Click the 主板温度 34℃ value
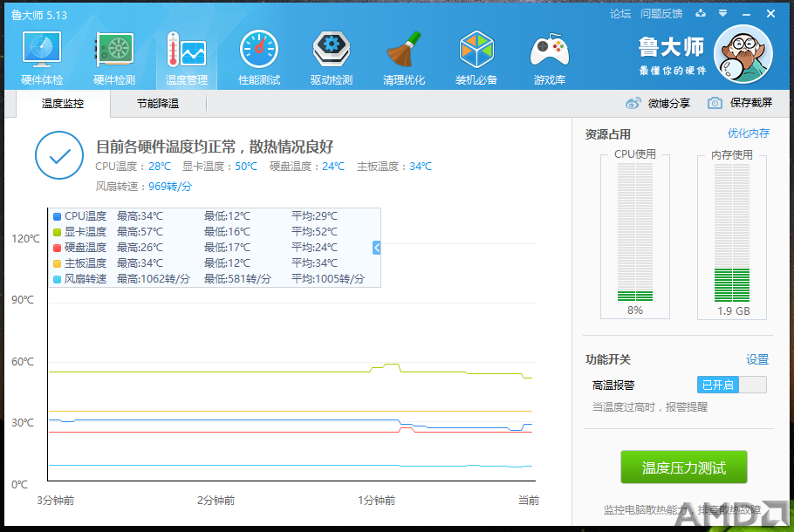The height and width of the screenshot is (532, 794). (x=421, y=167)
